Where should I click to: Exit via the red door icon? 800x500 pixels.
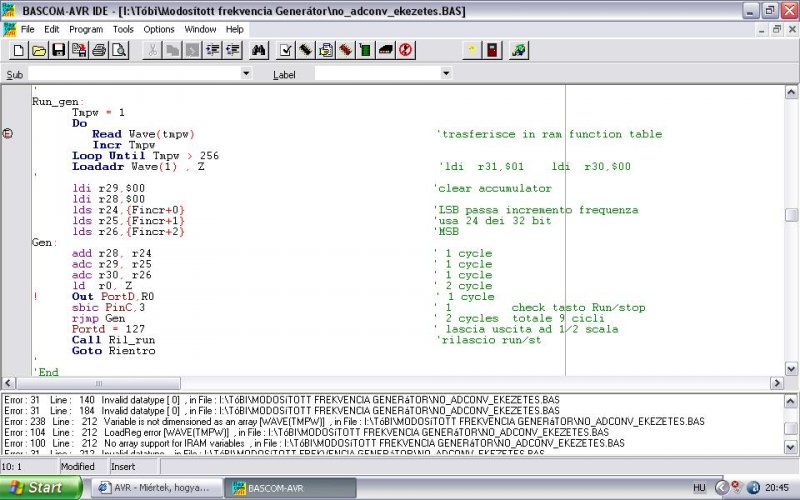click(492, 50)
